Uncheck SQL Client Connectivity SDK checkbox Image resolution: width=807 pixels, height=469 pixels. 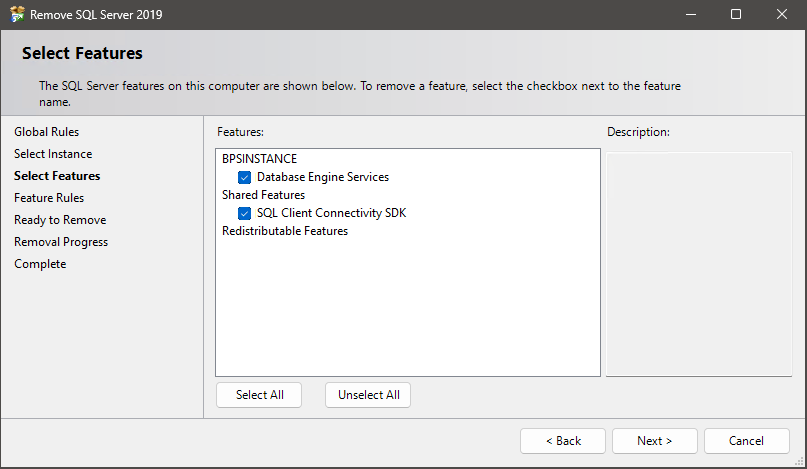[244, 213]
